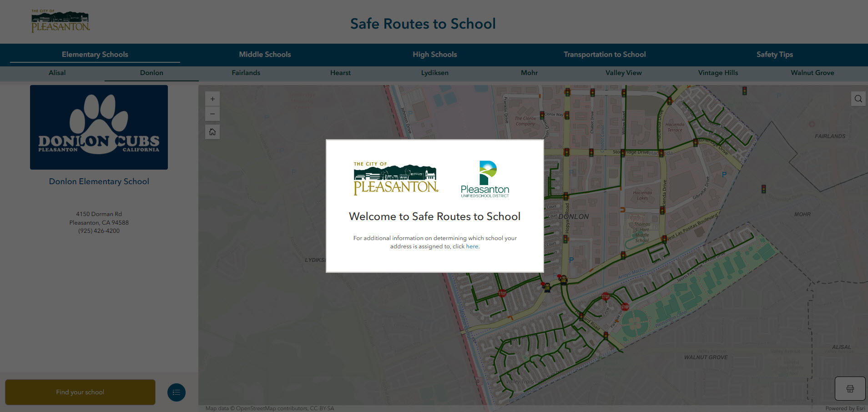Image resolution: width=868 pixels, height=412 pixels.
Task: Open the Safety Tips tab
Action: tap(775, 55)
